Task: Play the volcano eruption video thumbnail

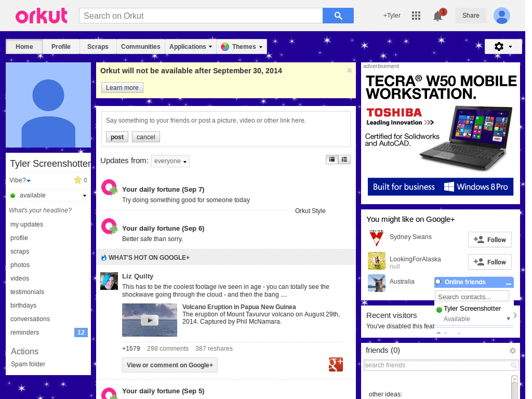Action: point(150,320)
